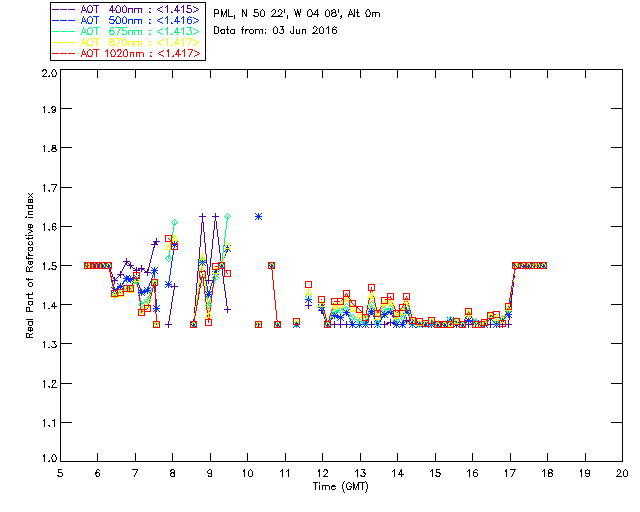Click the x-axis tick label 8
Viewport: 640px width, 512px height.
click(173, 473)
